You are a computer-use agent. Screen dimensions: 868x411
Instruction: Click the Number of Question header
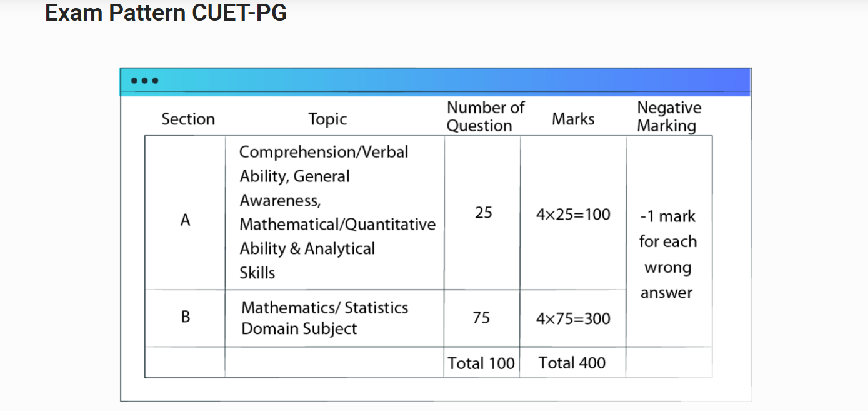(486, 116)
